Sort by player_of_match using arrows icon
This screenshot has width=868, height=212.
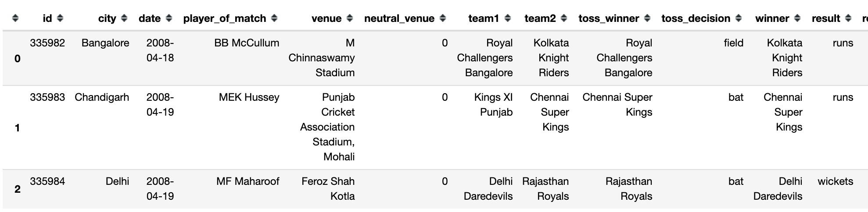pos(274,18)
